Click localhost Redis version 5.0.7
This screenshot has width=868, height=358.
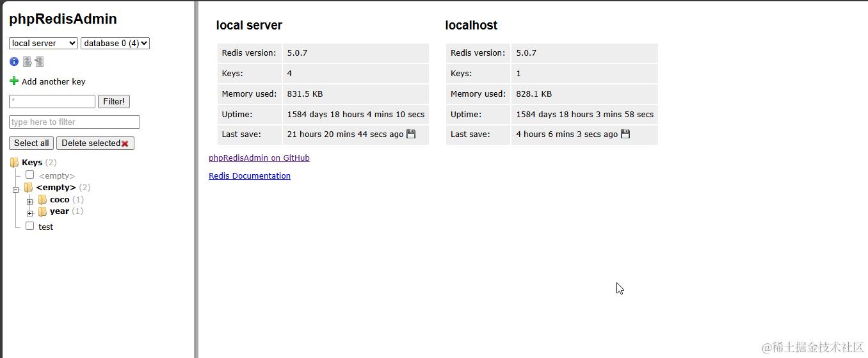[x=526, y=53]
